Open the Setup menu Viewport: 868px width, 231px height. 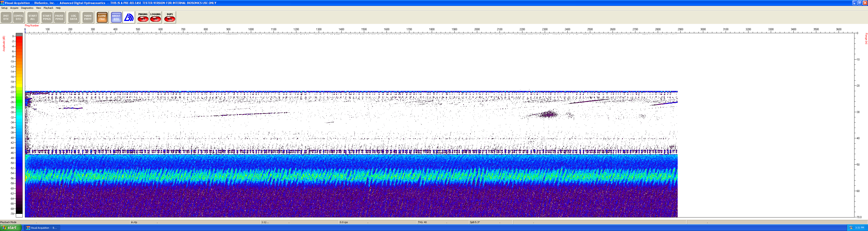[4, 8]
